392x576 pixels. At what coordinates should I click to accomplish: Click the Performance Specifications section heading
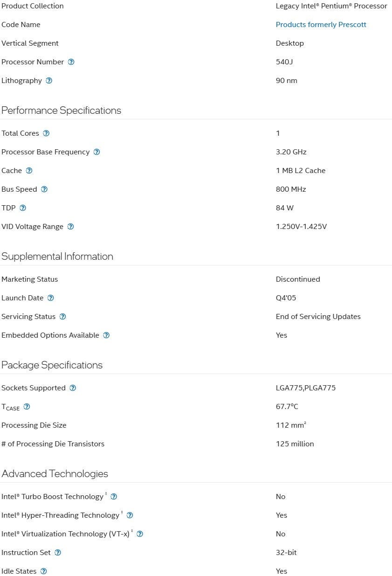point(61,111)
